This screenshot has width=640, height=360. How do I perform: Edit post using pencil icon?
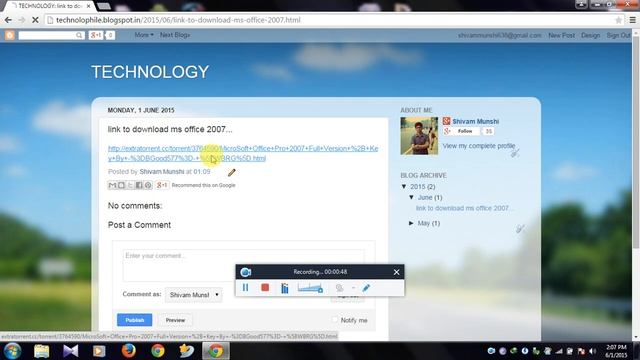(x=231, y=173)
